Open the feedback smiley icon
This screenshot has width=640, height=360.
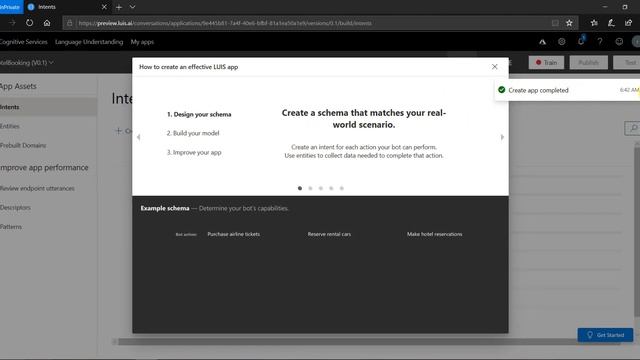point(619,41)
